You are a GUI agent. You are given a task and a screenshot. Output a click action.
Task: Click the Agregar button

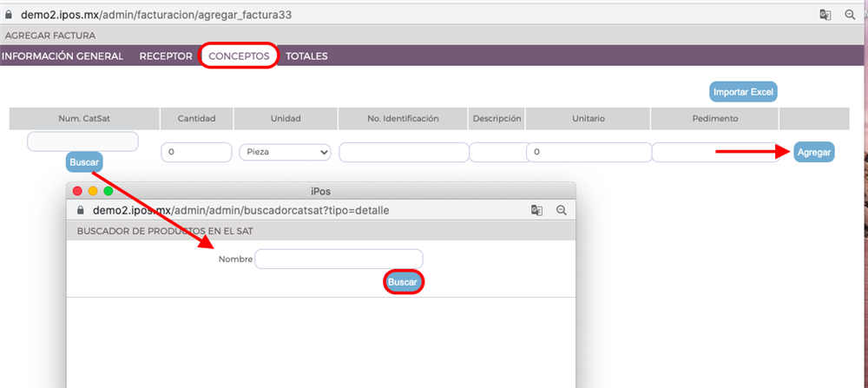[814, 152]
